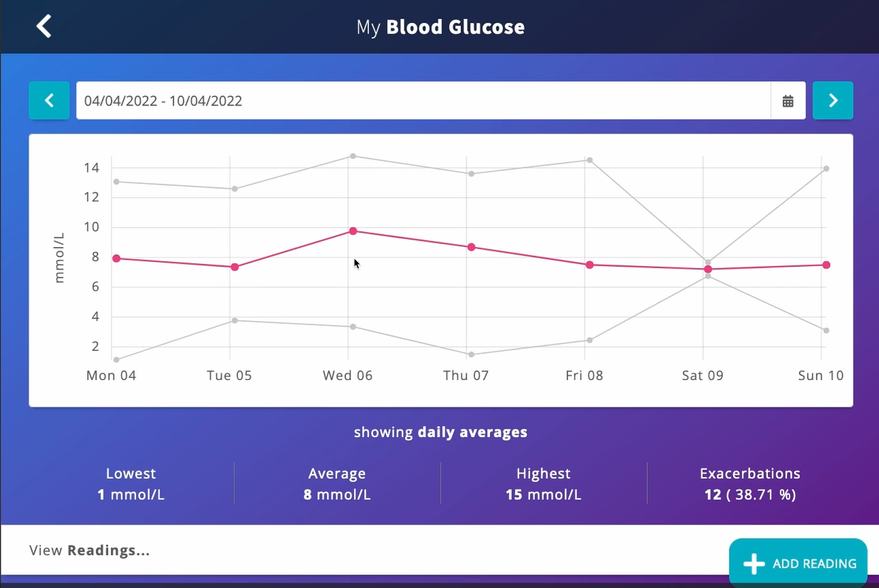Select Monday 04 average data point
Image resolution: width=879 pixels, height=588 pixels.
pos(116,258)
